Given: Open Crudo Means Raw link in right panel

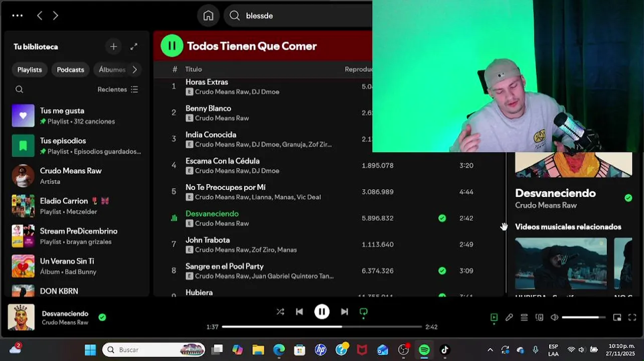Looking at the screenshot, I should [x=546, y=205].
